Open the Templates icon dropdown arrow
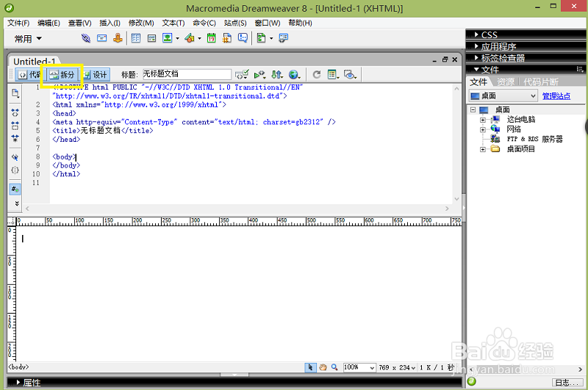 click(271, 38)
